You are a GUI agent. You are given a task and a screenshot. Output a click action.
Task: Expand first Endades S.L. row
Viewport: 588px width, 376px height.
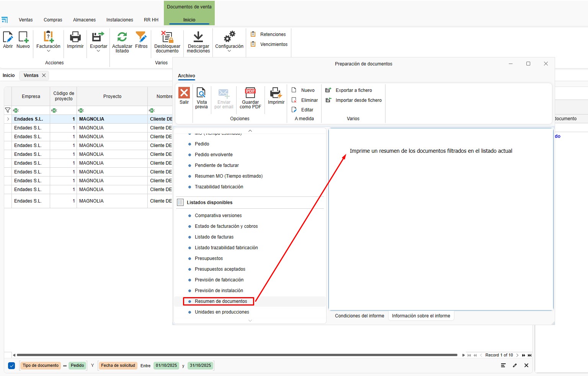[8, 119]
